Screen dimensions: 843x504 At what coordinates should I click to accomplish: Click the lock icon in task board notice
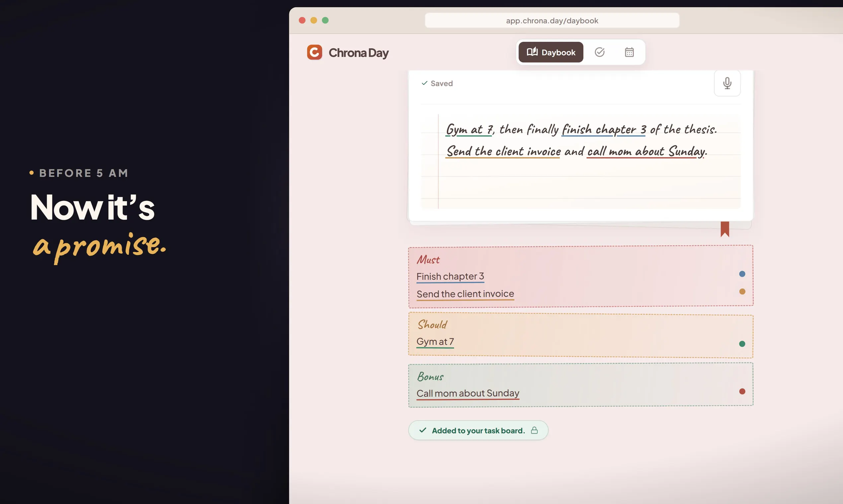point(534,430)
